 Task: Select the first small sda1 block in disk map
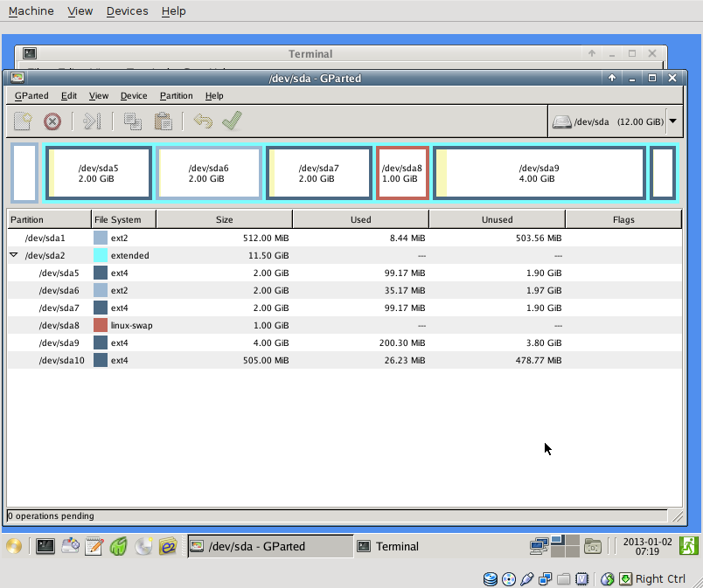[x=24, y=173]
